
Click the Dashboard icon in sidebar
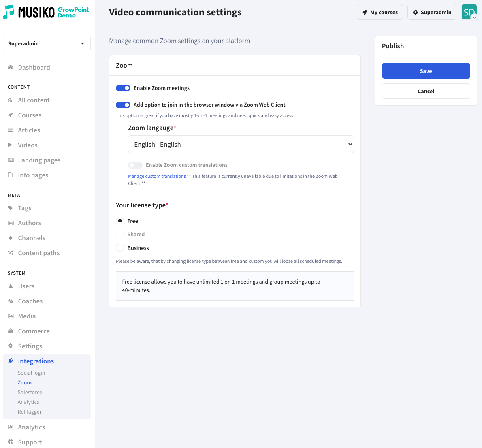pyautogui.click(x=11, y=68)
